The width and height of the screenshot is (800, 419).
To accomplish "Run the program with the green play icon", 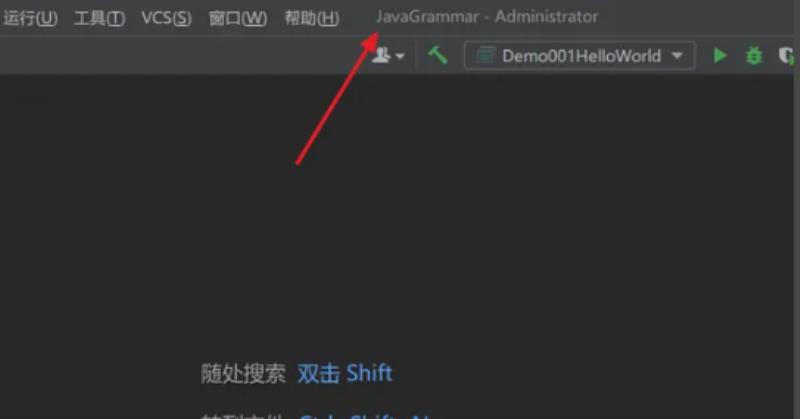I will [720, 55].
